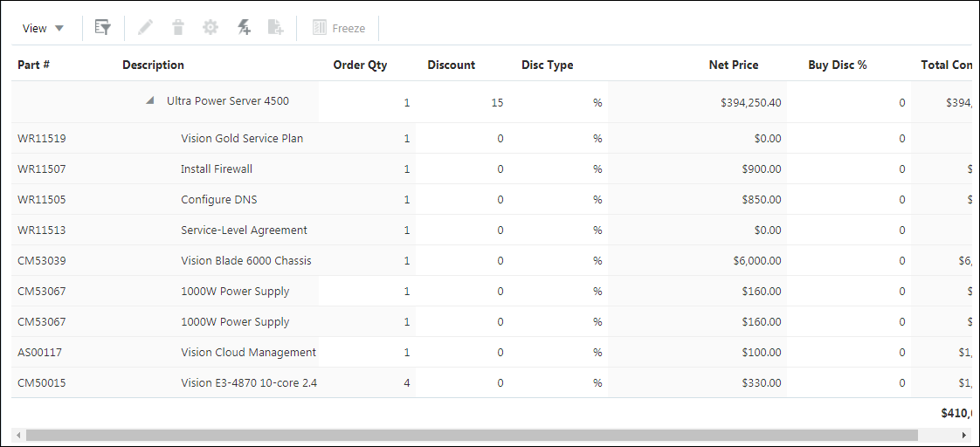Select the Ultra Power Server 4500 text
This screenshot has height=447, width=980.
228,100
